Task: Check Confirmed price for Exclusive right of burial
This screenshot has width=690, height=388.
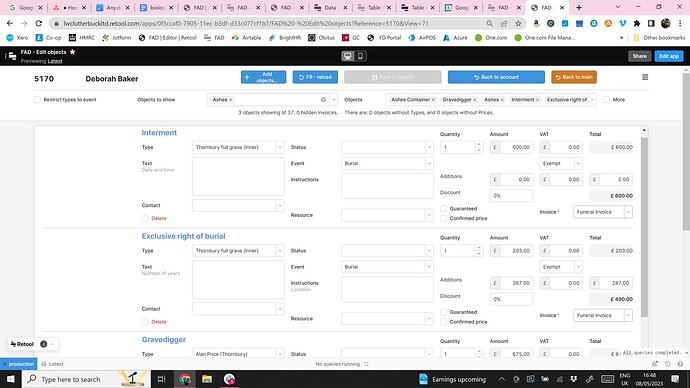Action: pos(444,322)
